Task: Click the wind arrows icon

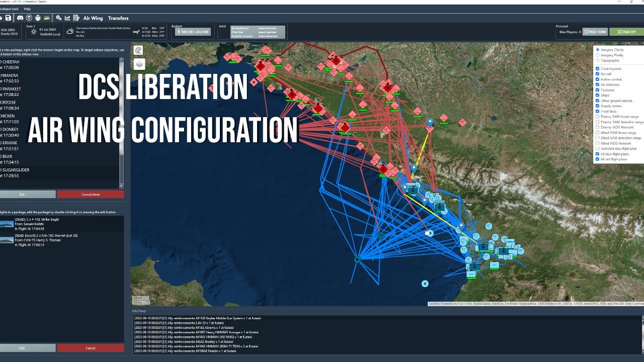Action: (x=136, y=32)
